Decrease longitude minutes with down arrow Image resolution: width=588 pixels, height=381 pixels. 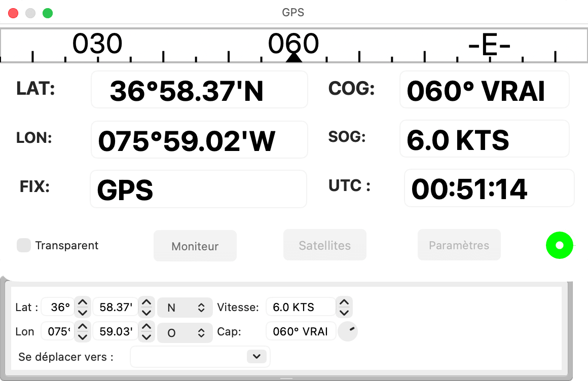pyautogui.click(x=146, y=337)
